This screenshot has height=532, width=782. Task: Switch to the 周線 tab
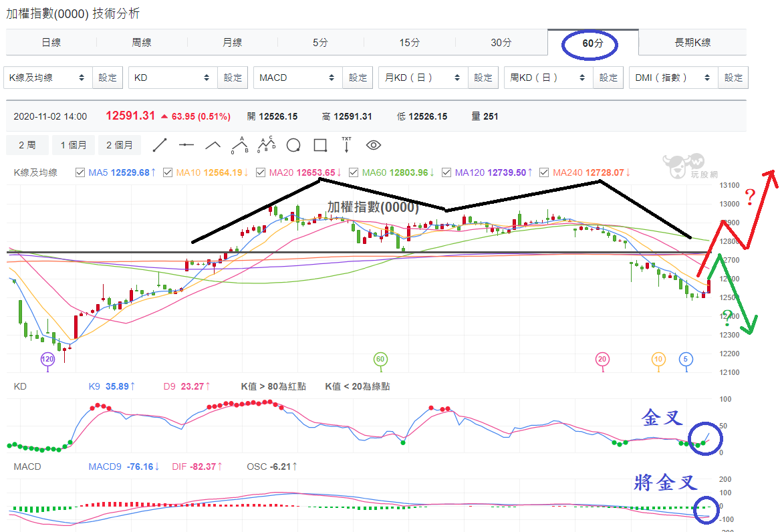[142, 42]
